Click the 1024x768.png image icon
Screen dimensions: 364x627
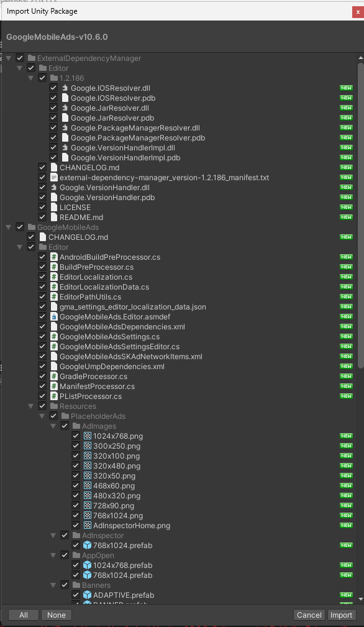point(88,436)
